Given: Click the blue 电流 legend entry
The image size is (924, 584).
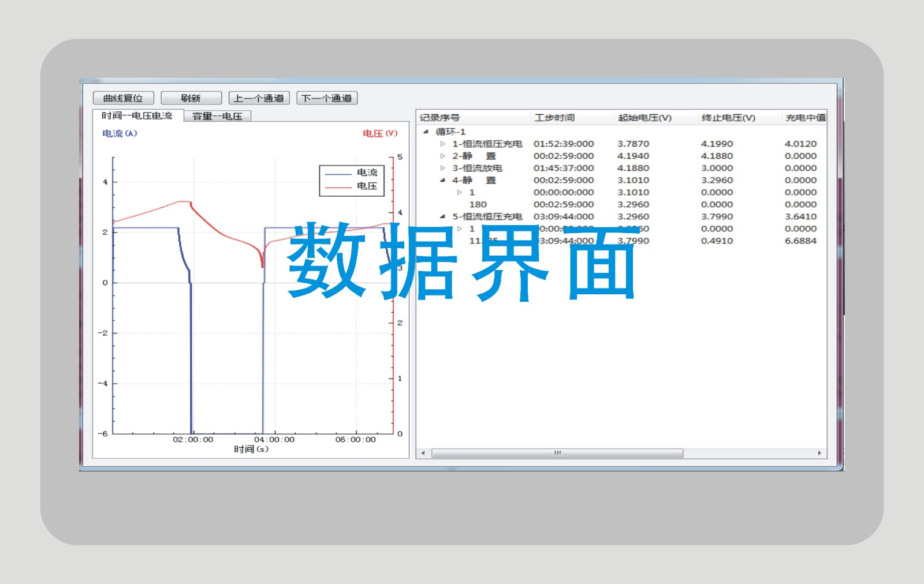Looking at the screenshot, I should [x=351, y=173].
